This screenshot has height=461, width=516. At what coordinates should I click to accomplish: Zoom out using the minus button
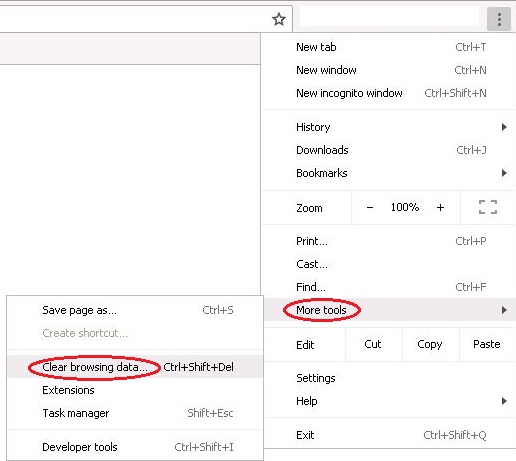click(370, 208)
